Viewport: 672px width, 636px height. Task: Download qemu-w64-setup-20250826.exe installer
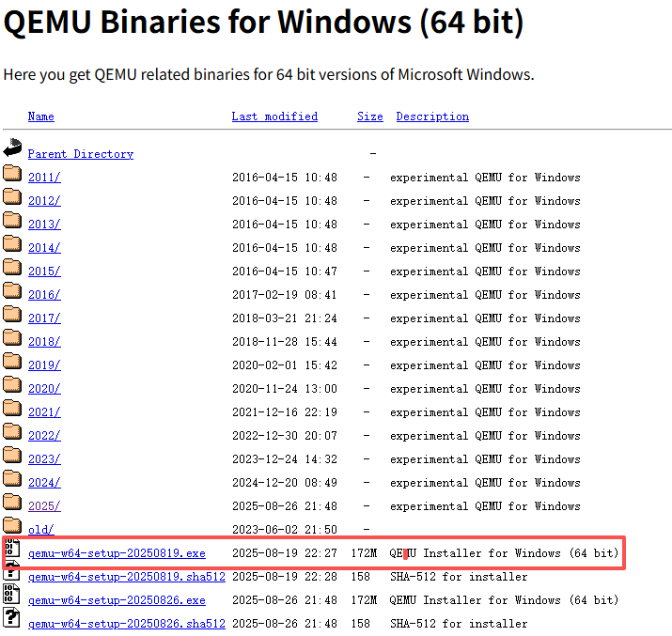pos(117,600)
